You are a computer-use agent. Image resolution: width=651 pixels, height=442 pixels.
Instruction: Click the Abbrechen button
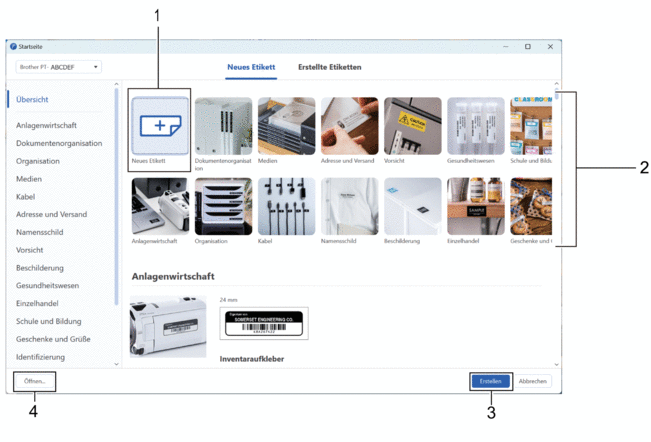point(533,381)
